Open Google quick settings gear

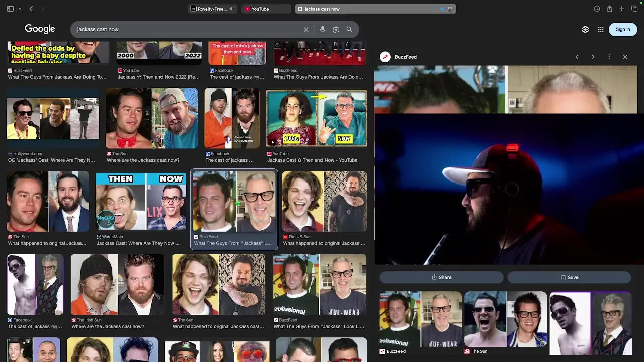[x=585, y=30]
